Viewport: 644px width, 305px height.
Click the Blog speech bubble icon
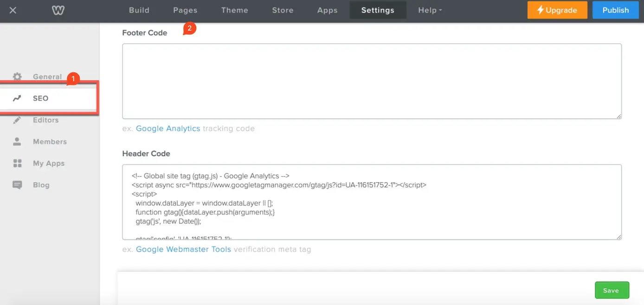click(17, 185)
